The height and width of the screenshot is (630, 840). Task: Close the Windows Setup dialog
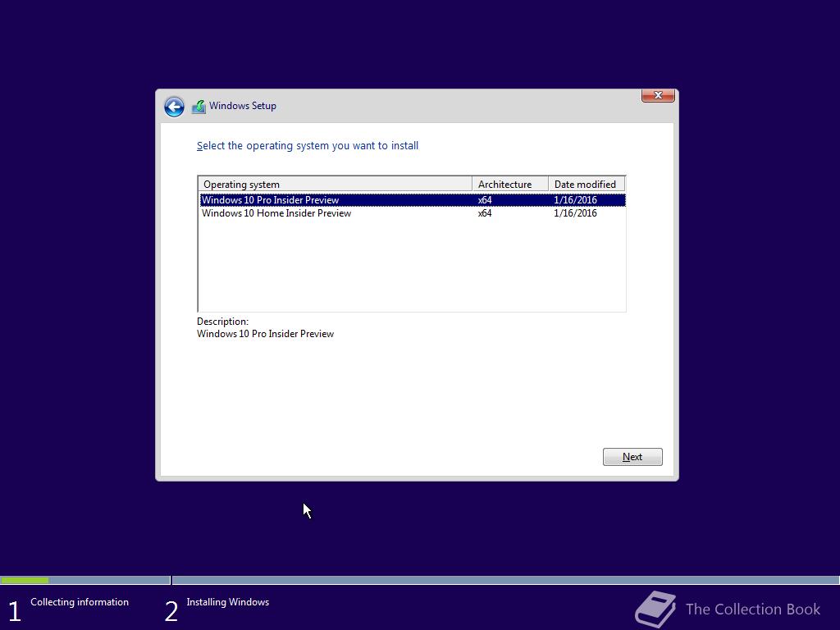[x=658, y=95]
